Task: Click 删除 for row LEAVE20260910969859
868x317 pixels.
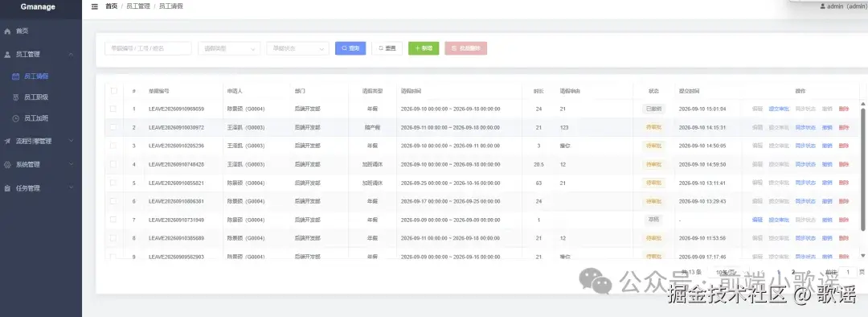Action: click(844, 109)
